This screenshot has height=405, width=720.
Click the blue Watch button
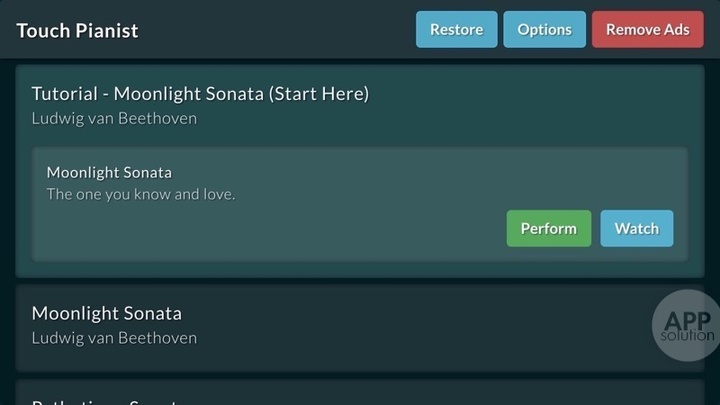(x=636, y=228)
